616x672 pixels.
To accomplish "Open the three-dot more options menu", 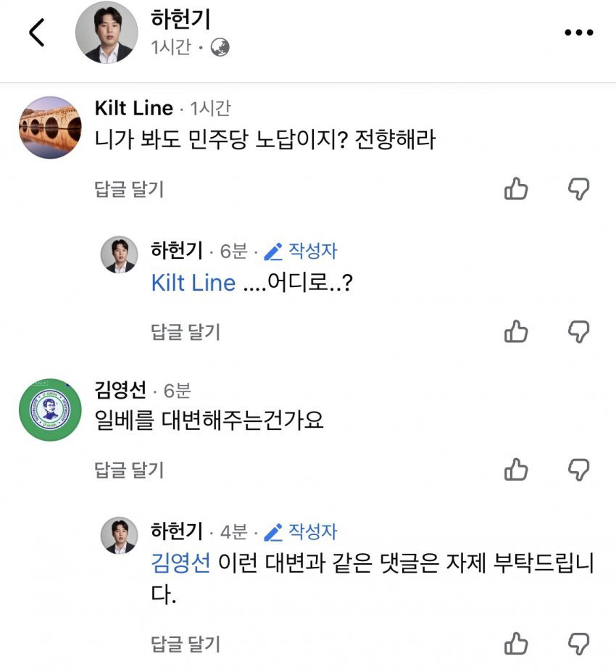I will click(x=579, y=32).
